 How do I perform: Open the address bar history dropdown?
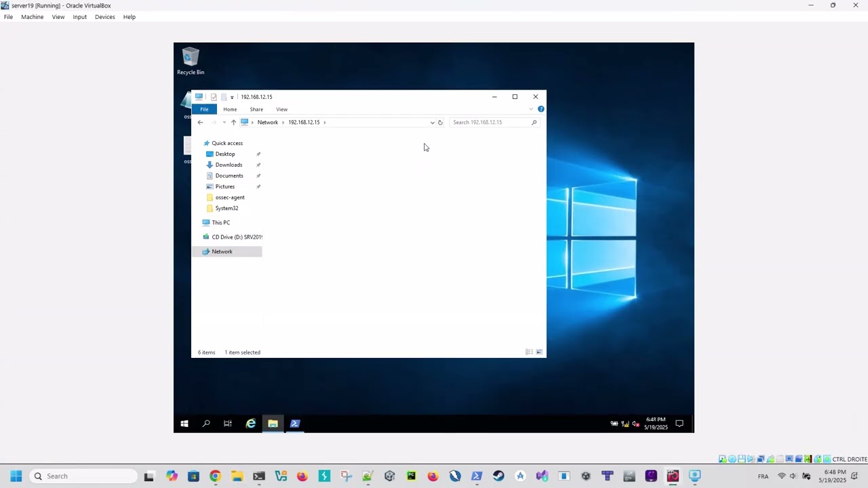(432, 123)
